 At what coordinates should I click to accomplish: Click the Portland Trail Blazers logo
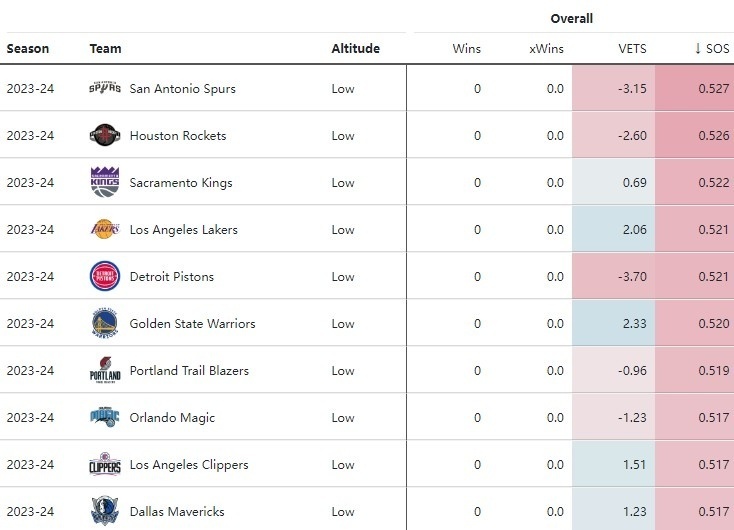click(105, 371)
